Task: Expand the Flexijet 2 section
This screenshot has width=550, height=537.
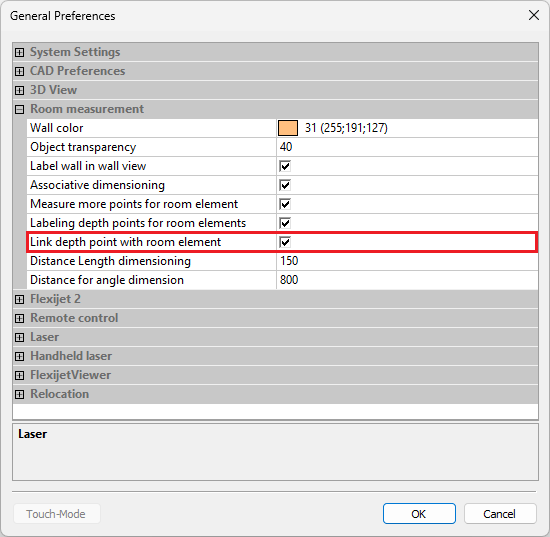Action: click(x=20, y=300)
